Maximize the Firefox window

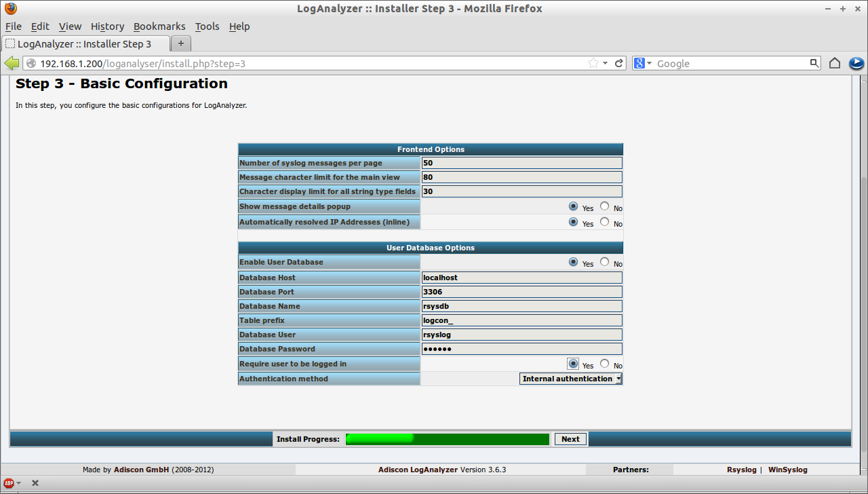pos(843,9)
